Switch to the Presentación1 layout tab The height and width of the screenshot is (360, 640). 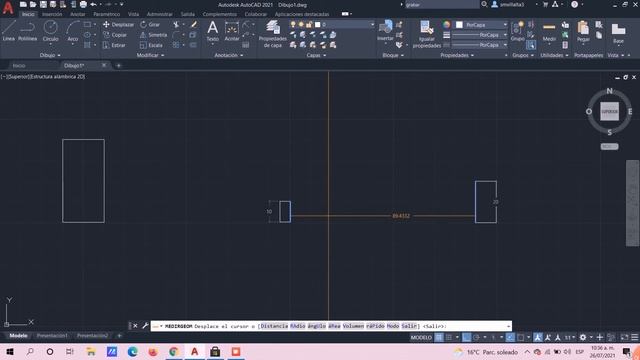[52, 336]
